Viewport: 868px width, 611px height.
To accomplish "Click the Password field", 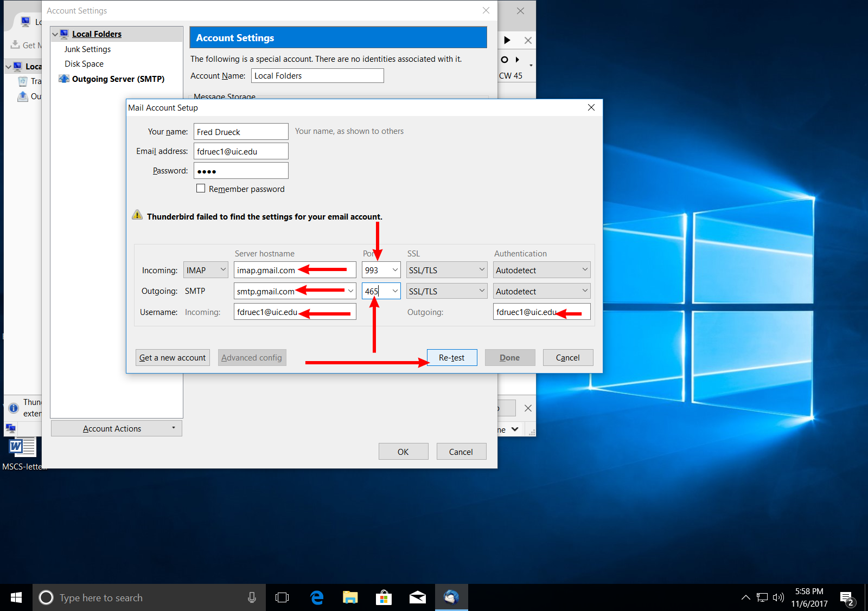I will [x=241, y=171].
